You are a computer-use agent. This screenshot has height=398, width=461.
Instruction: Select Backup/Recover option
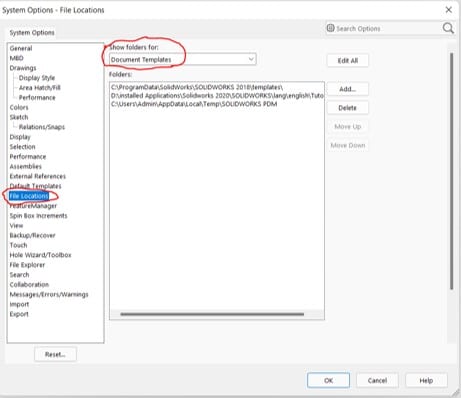(32, 235)
